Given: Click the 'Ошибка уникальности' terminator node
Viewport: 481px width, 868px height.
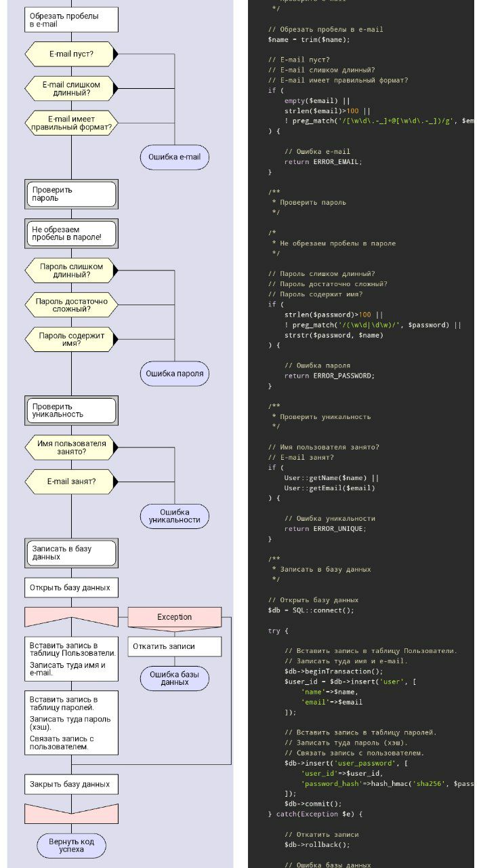Looking at the screenshot, I should (x=175, y=516).
